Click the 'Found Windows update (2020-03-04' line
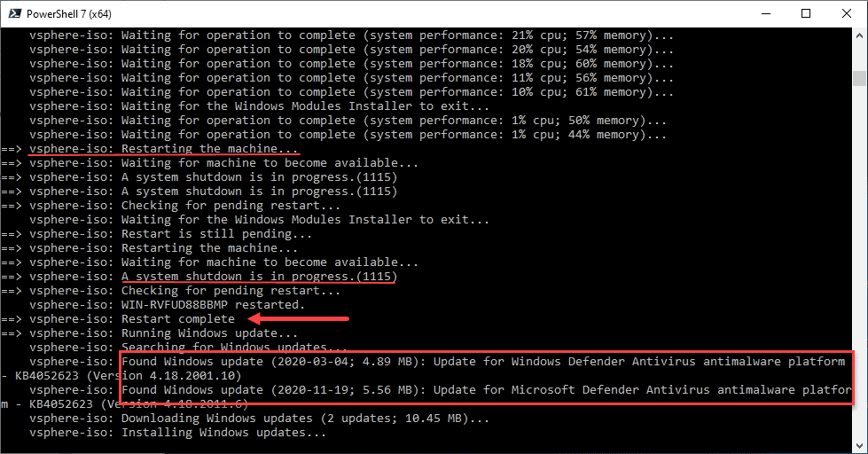 pos(437,362)
